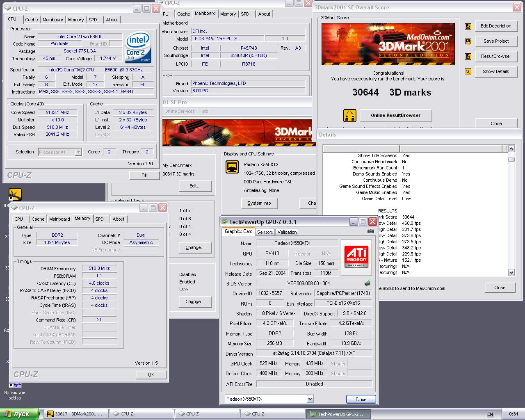Click the Driver Version field in GPU-Z
525x420 pixels.
(x=314, y=353)
